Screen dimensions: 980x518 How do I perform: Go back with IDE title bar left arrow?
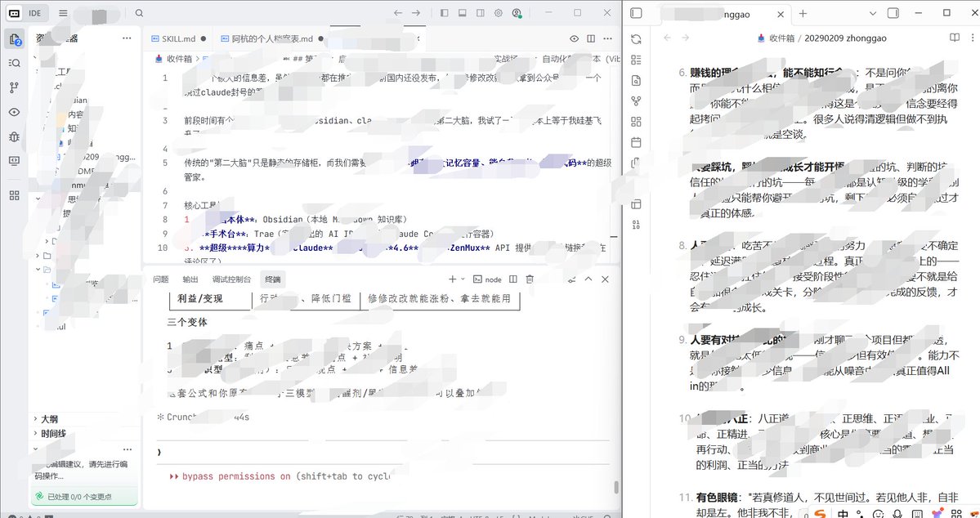398,13
